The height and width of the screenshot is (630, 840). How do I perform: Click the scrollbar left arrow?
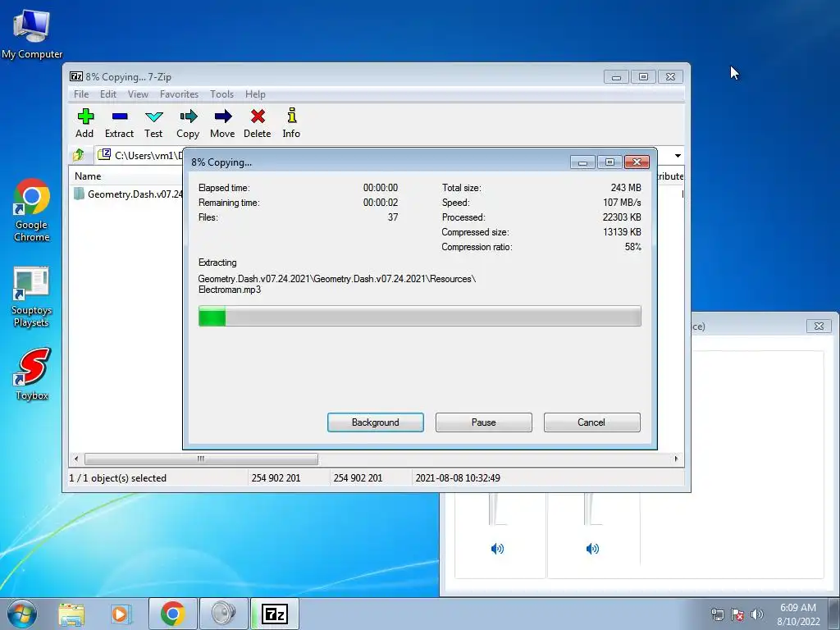coord(76,459)
